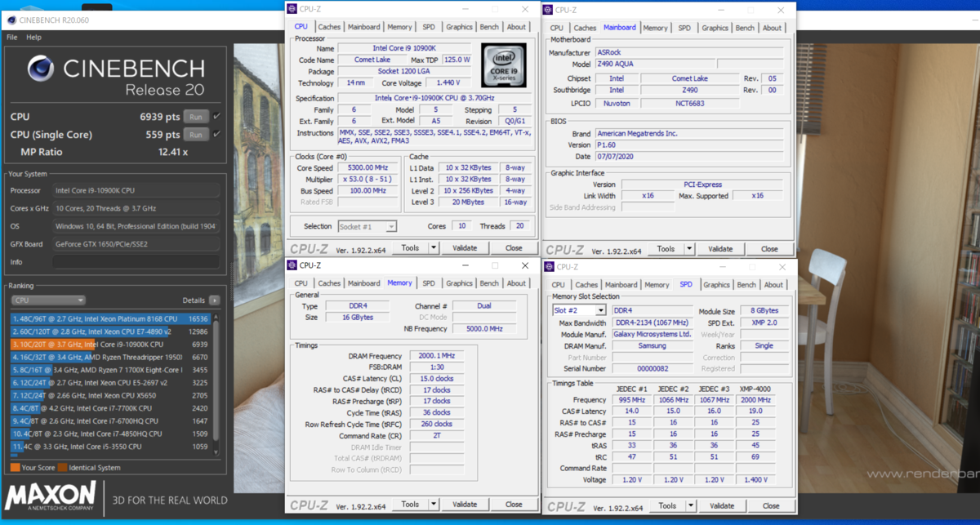
Task: Click the DRAM Frequency value 2000.1 MHz
Action: (437, 356)
